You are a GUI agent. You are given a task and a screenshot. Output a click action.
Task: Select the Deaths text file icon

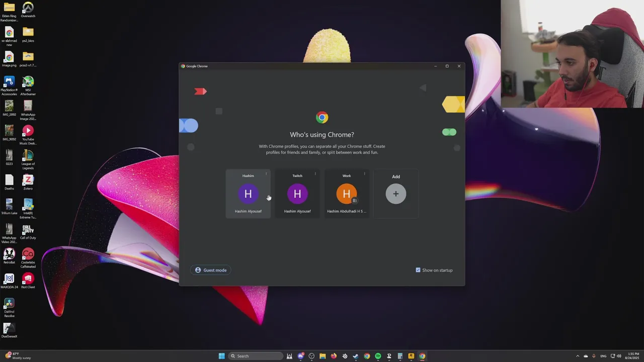9,183
